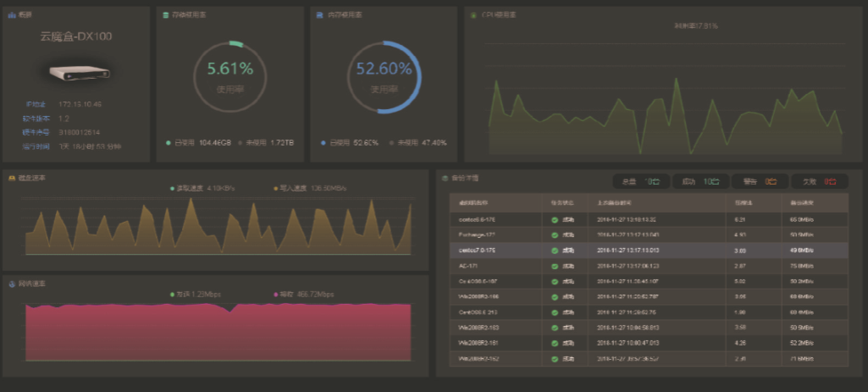Click the overview panel bar-chart icon
This screenshot has height=392, width=868.
point(12,14)
